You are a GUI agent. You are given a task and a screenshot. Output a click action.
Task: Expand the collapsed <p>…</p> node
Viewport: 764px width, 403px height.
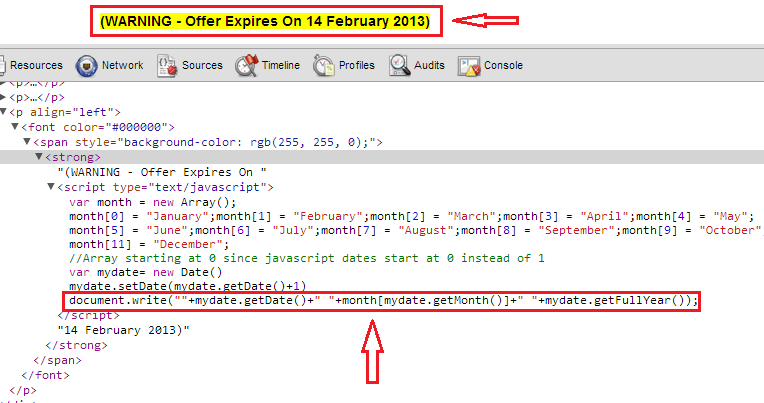(3, 97)
